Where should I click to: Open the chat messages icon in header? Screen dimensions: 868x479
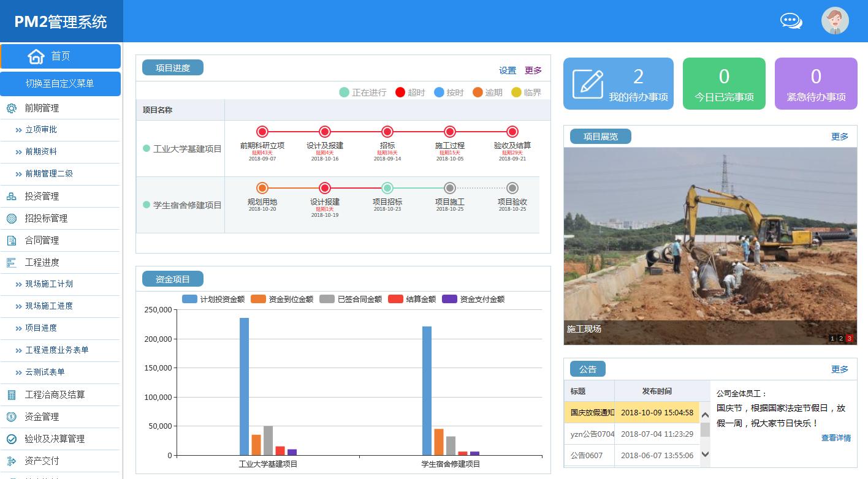pyautogui.click(x=791, y=21)
